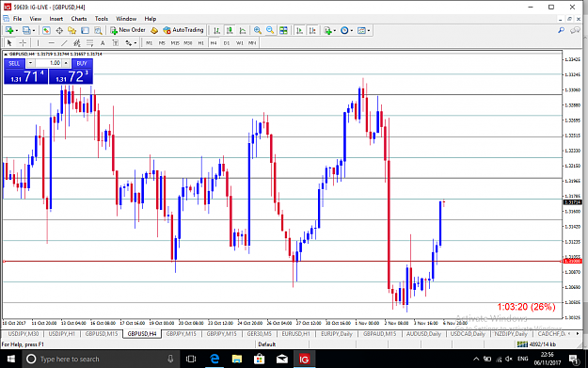The width and height of the screenshot is (588, 368).
Task: Switch timeframe to MN
Action: point(252,42)
